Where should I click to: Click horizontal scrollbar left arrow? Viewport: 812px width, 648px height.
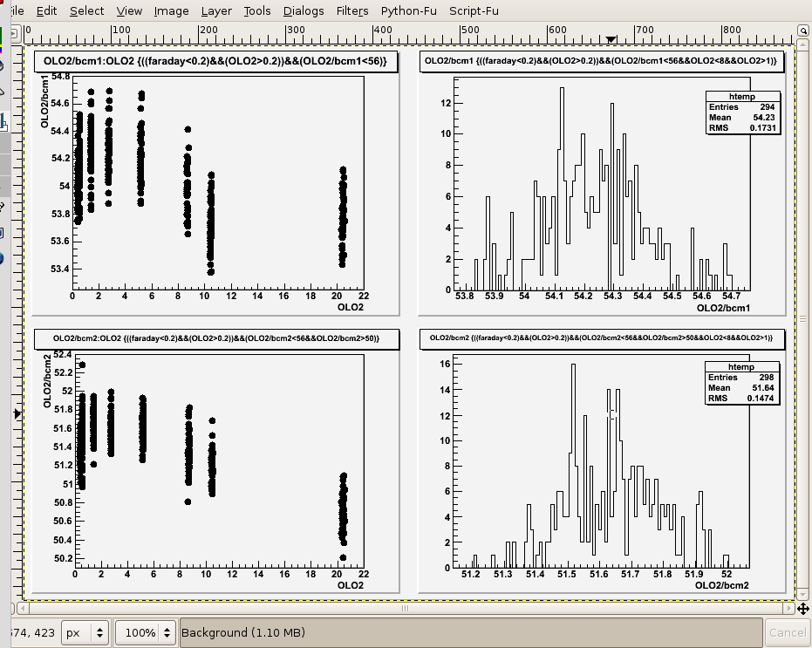click(23, 608)
